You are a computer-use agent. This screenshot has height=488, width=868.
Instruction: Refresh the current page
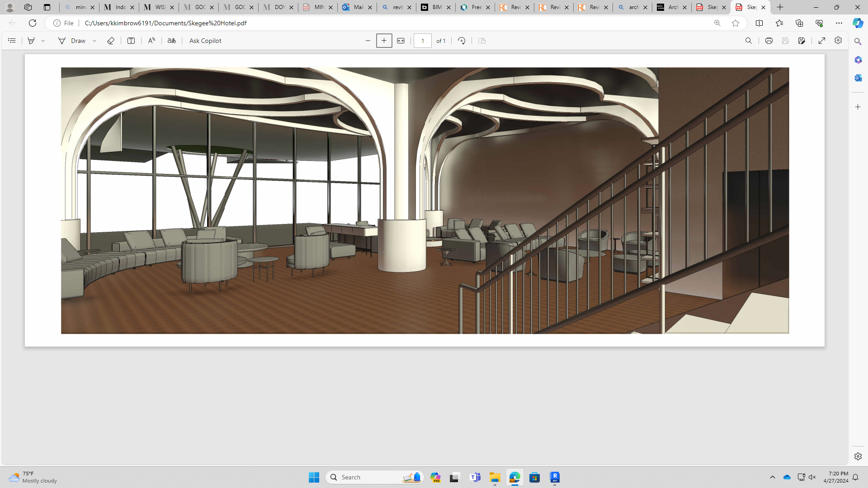(x=33, y=23)
